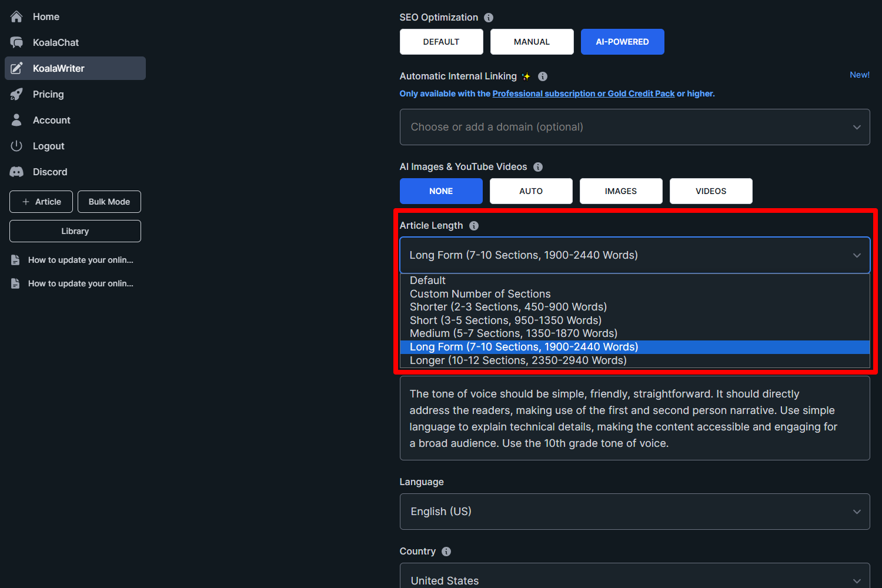
Task: Click the Pricing megaphone icon
Action: pyautogui.click(x=16, y=94)
